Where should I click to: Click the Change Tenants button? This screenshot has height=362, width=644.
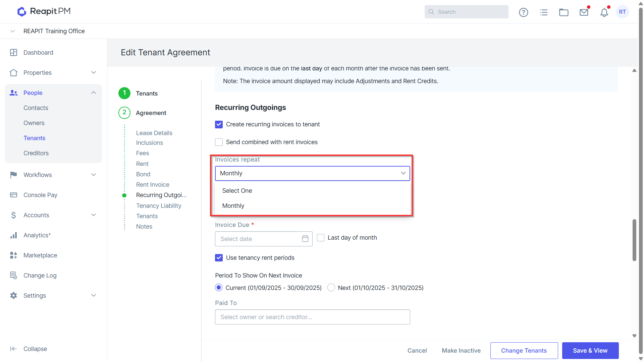(524, 351)
